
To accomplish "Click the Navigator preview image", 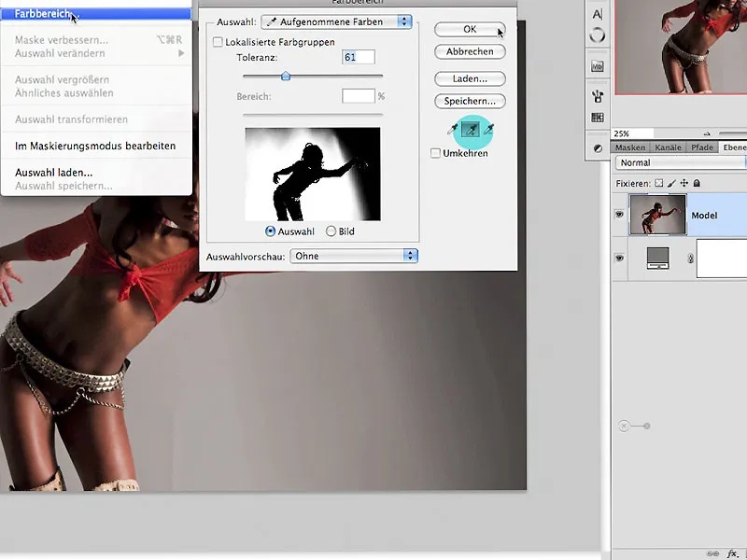I will [x=681, y=48].
